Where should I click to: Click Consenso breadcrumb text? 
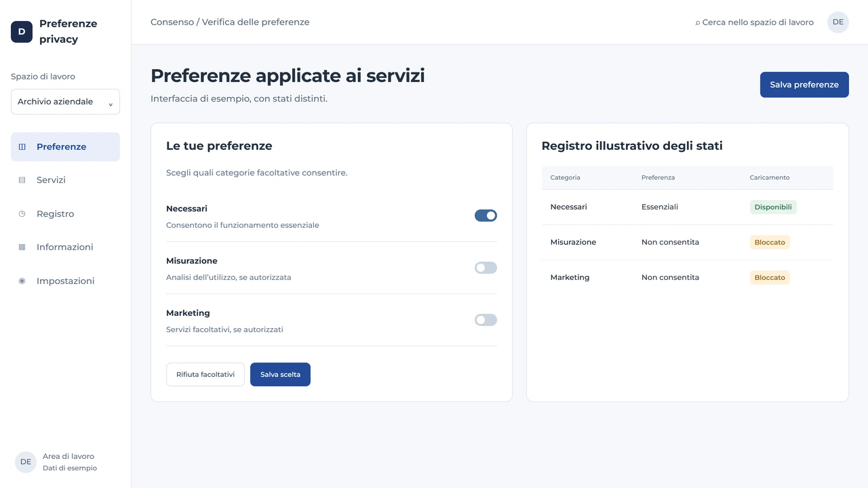point(172,22)
